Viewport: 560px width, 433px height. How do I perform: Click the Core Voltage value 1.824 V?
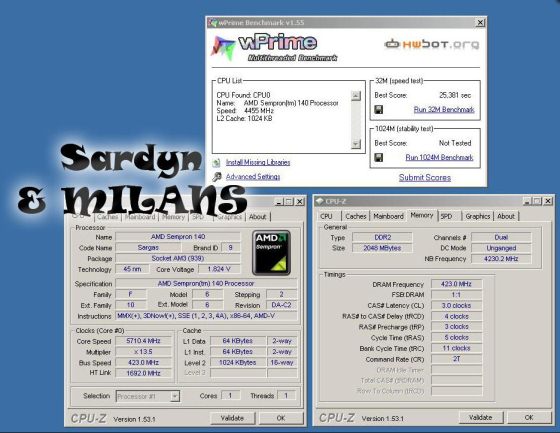pyautogui.click(x=219, y=269)
